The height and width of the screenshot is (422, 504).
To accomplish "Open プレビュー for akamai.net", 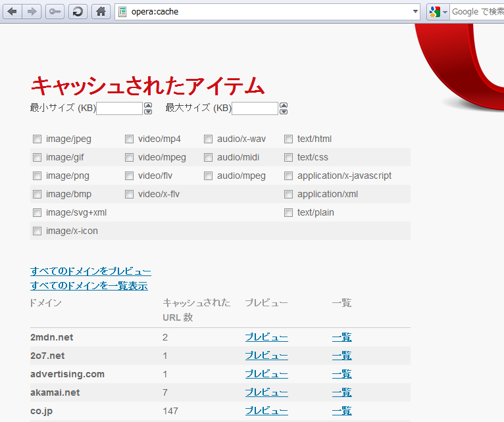I will (266, 392).
